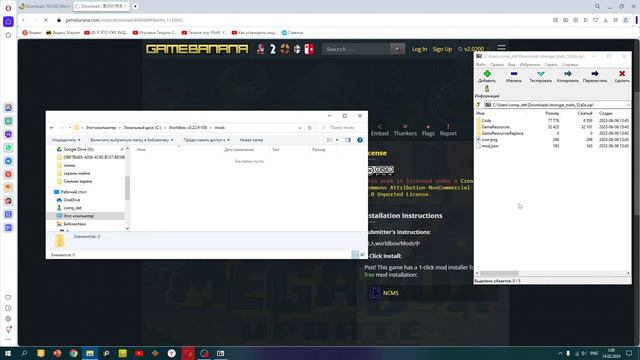Select the Code folder in the archive

[x=486, y=121]
